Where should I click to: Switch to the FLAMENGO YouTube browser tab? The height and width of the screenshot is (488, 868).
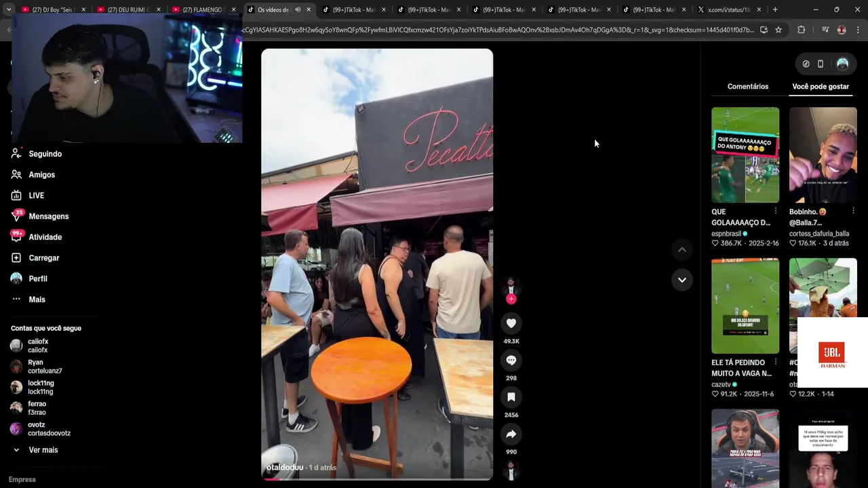[x=203, y=9]
